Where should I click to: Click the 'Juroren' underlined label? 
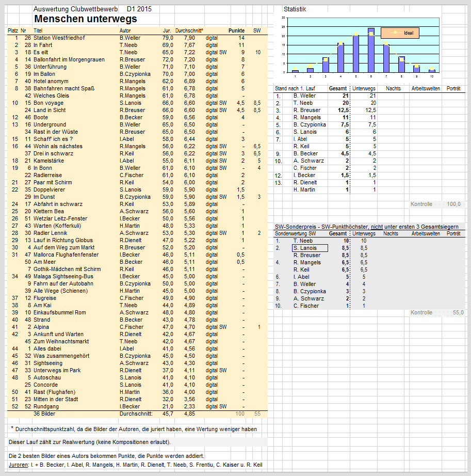point(18,465)
